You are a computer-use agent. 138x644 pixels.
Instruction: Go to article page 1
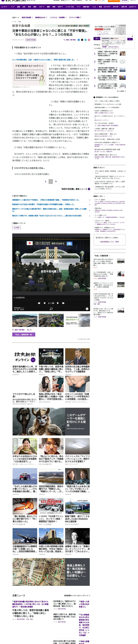pos(45,182)
